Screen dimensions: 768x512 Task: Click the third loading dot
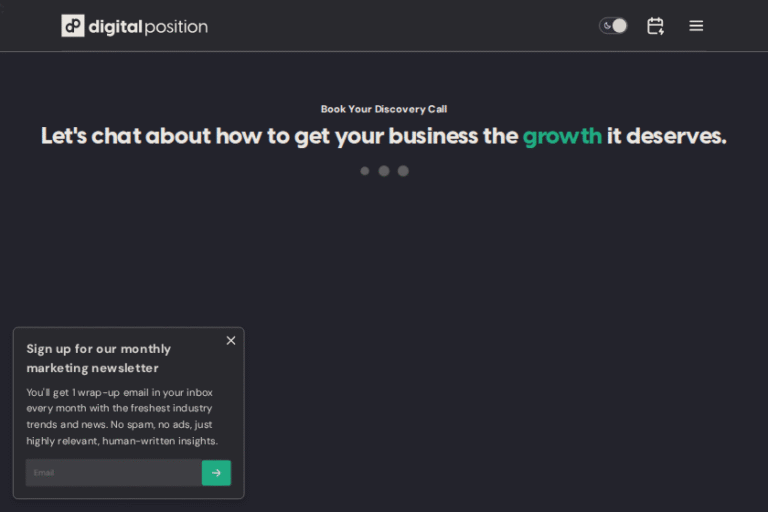[x=403, y=171]
